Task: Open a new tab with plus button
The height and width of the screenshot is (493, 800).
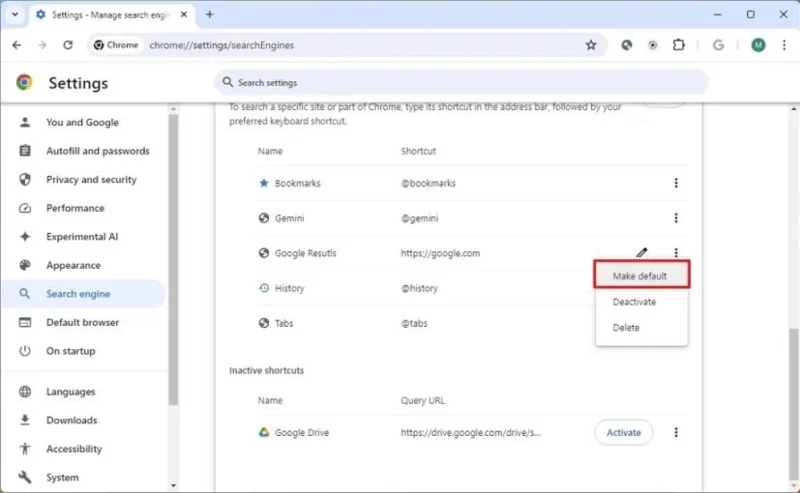Action: 209,14
